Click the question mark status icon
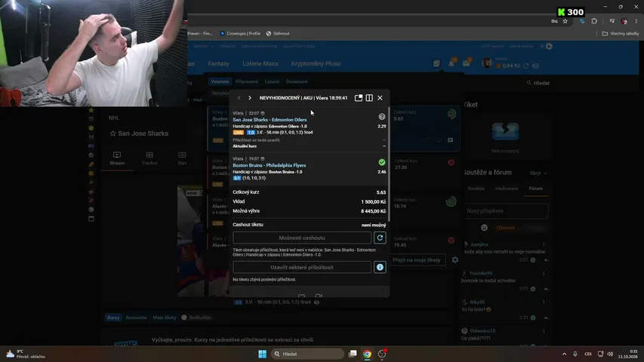Image resolution: width=644 pixels, height=362 pixels. [x=382, y=117]
